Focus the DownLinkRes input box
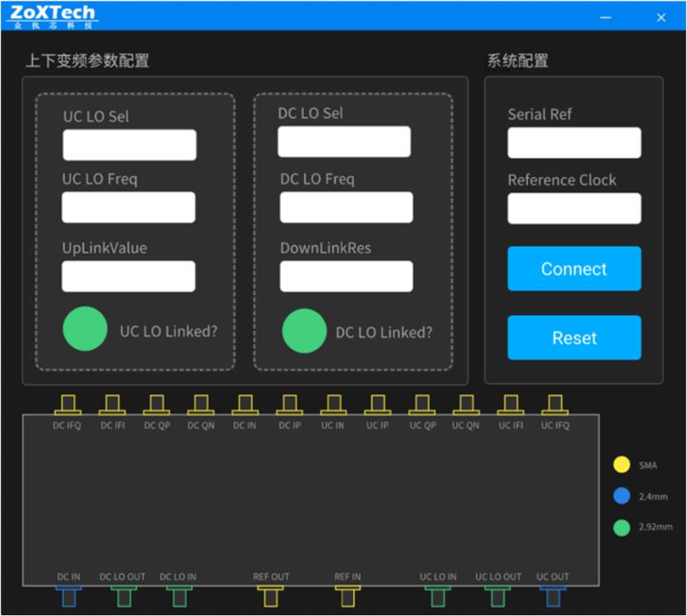Viewport: 687px width, 616px height. pyautogui.click(x=346, y=276)
